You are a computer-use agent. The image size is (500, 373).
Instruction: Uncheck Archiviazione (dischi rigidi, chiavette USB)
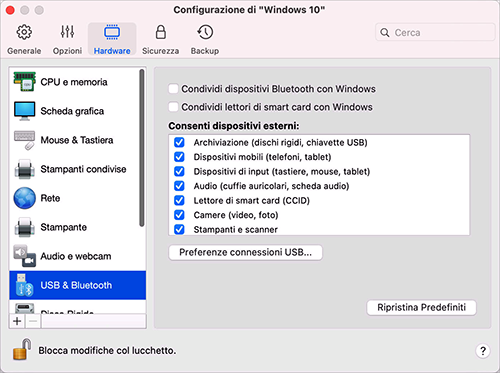(179, 142)
